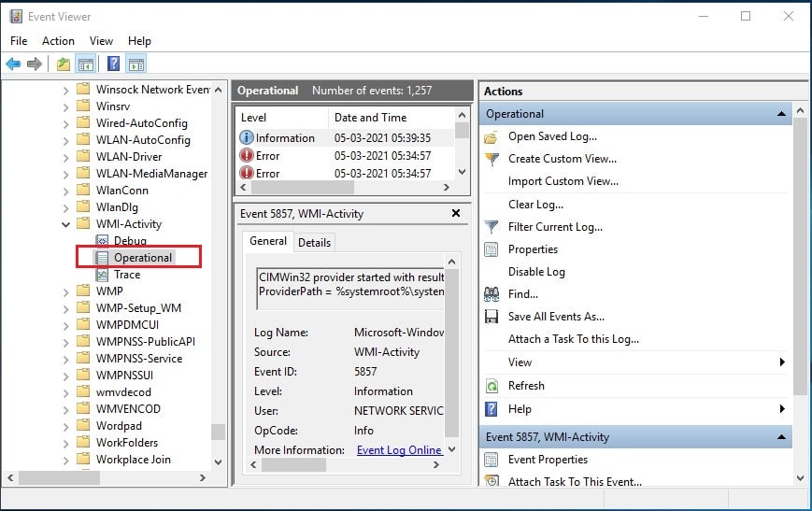The width and height of the screenshot is (812, 511).
Task: Click the event list scroll up arrow
Action: [x=462, y=115]
